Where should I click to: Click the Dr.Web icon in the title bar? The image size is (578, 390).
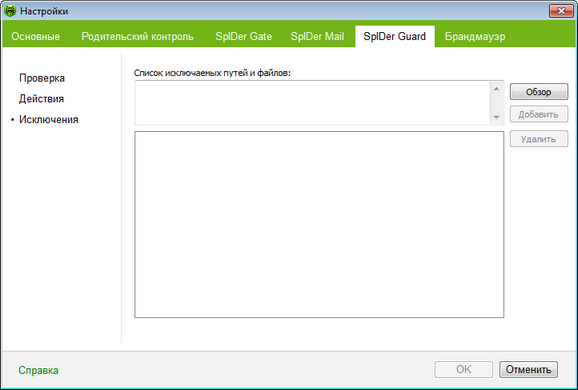pos(10,11)
